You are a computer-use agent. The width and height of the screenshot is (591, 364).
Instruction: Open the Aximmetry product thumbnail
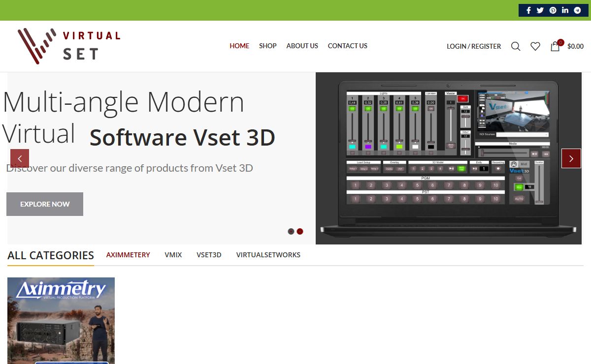(x=61, y=321)
